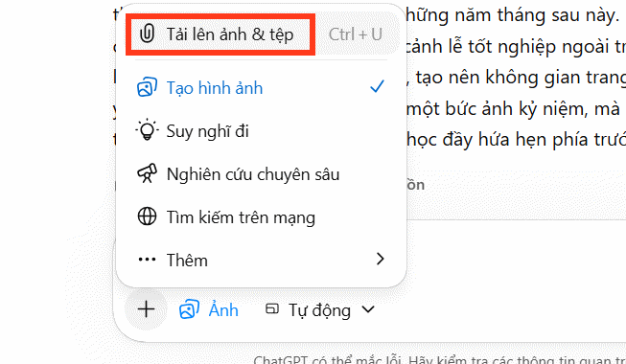Click the globe icon for web search
Viewport: 626px width, 364px height.
coord(147,216)
